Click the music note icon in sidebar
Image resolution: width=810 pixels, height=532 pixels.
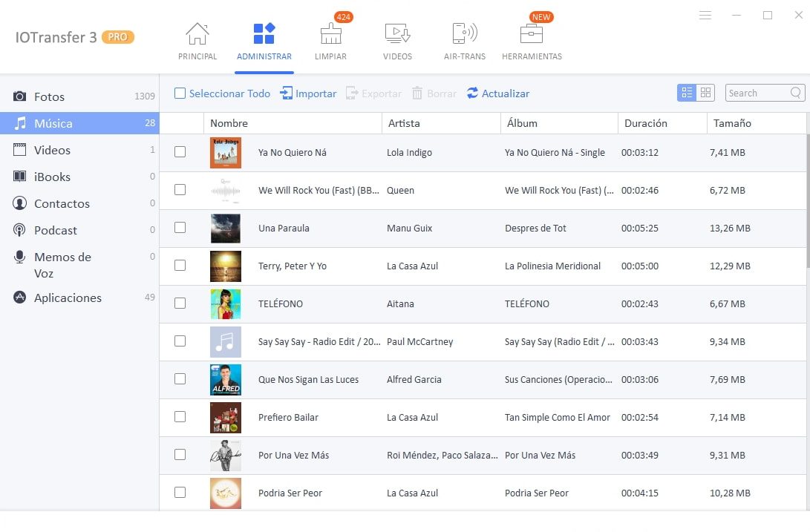tap(20, 123)
